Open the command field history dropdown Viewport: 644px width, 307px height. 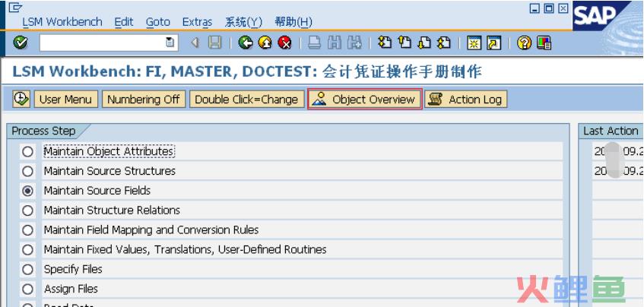170,43
